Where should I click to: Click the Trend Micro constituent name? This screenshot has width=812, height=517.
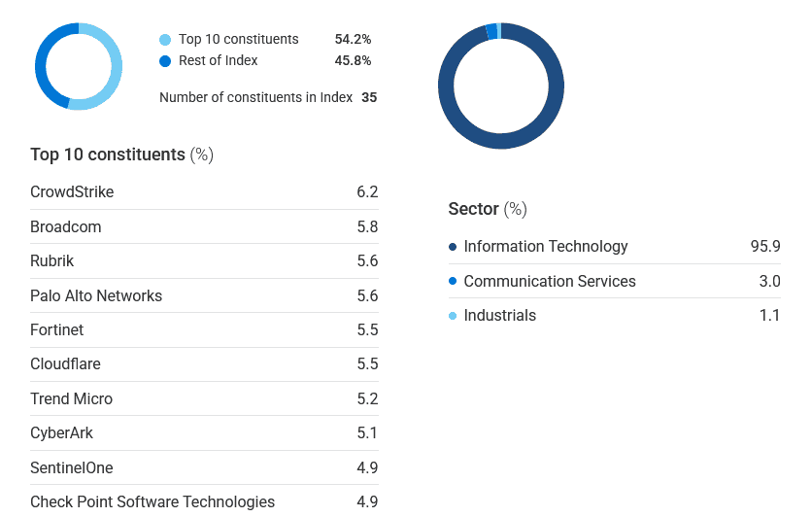(72, 399)
